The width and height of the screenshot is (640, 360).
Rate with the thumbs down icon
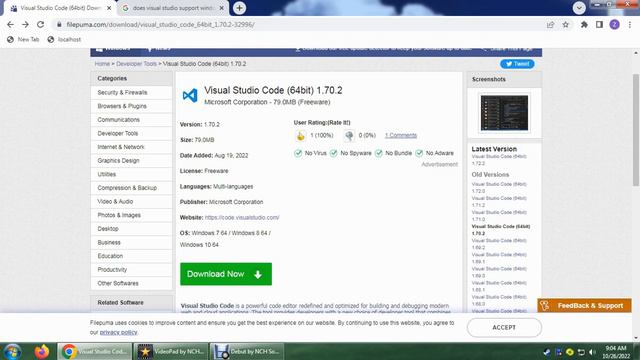[349, 136]
